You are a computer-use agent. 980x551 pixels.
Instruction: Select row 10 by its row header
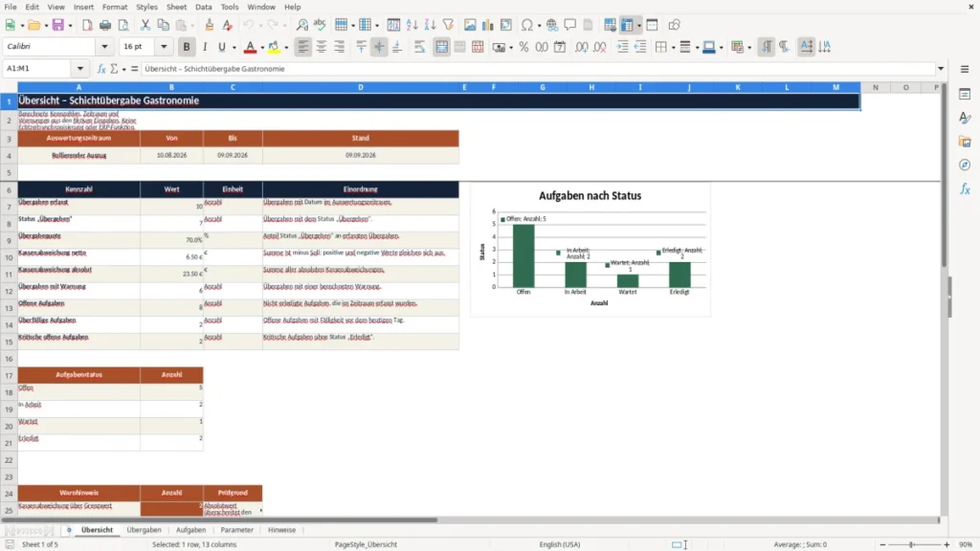coord(9,257)
